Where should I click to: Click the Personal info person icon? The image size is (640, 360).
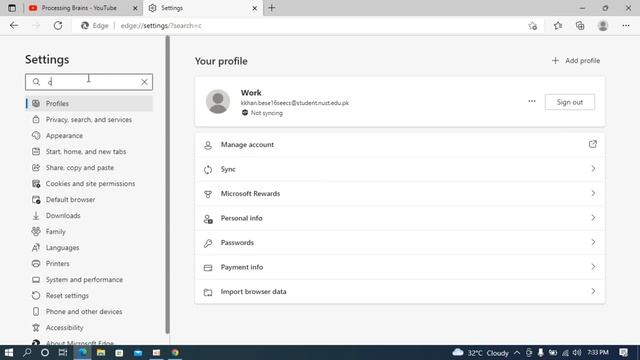(208, 219)
